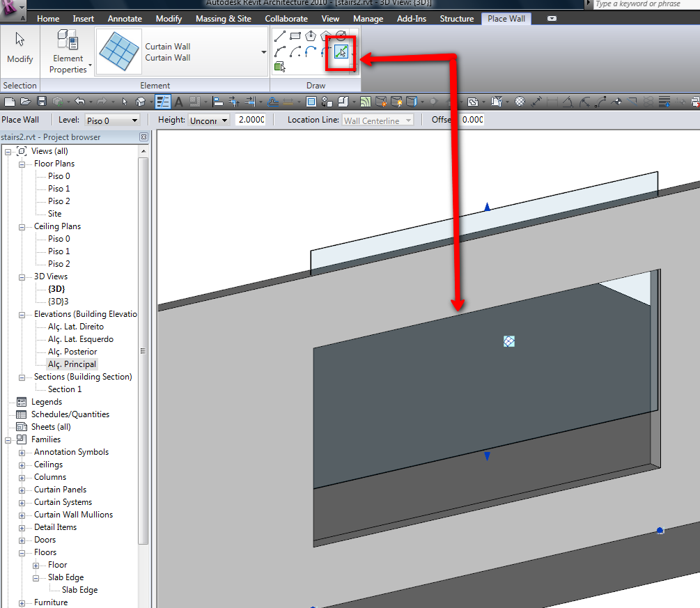Open Element Properties
The image size is (700, 608).
click(68, 52)
